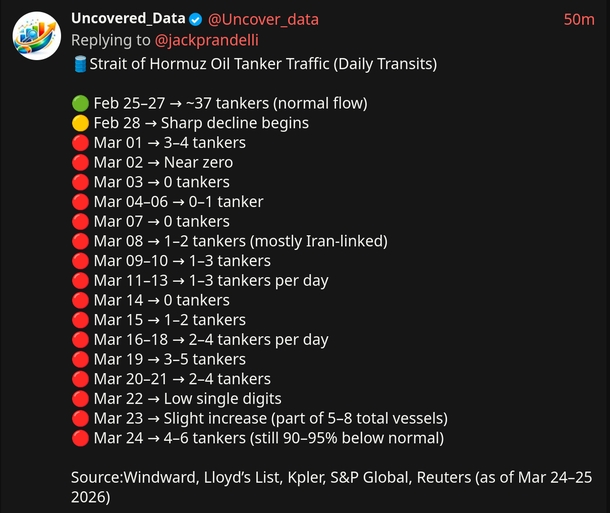Viewport: 610px width, 513px height.
Task: Click the blue verified badge
Action: click(195, 20)
